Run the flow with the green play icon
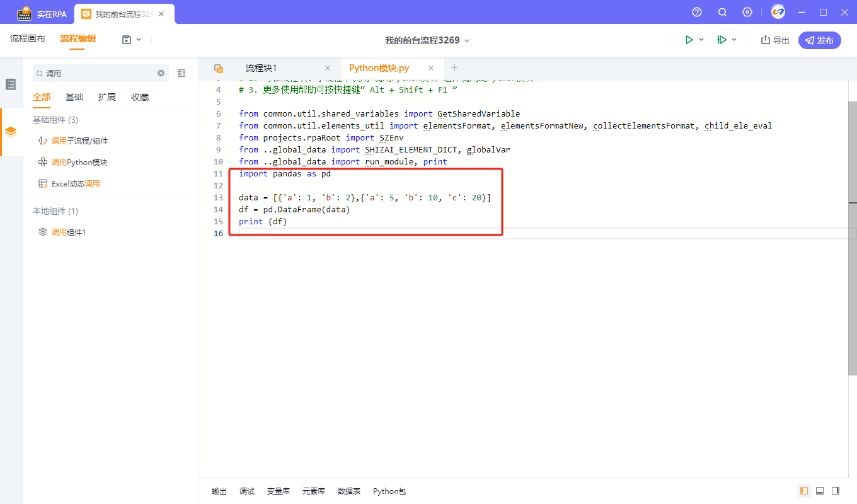Image resolution: width=857 pixels, height=504 pixels. pos(689,39)
